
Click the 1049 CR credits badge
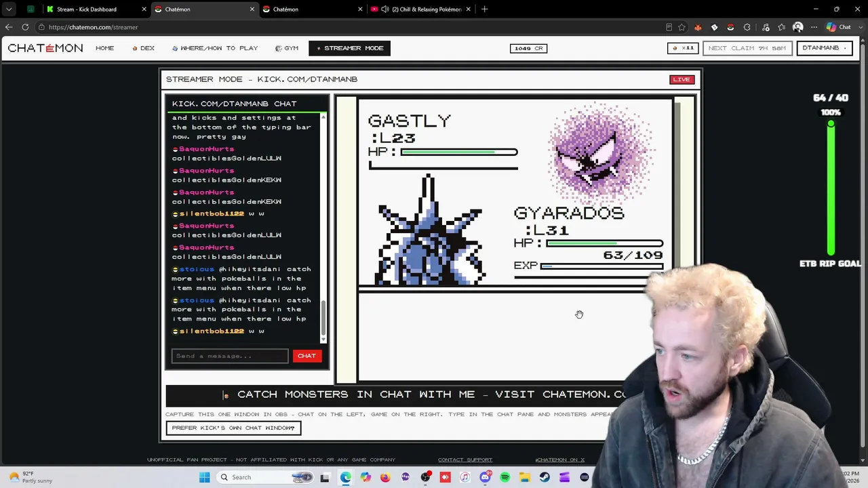[x=528, y=48]
